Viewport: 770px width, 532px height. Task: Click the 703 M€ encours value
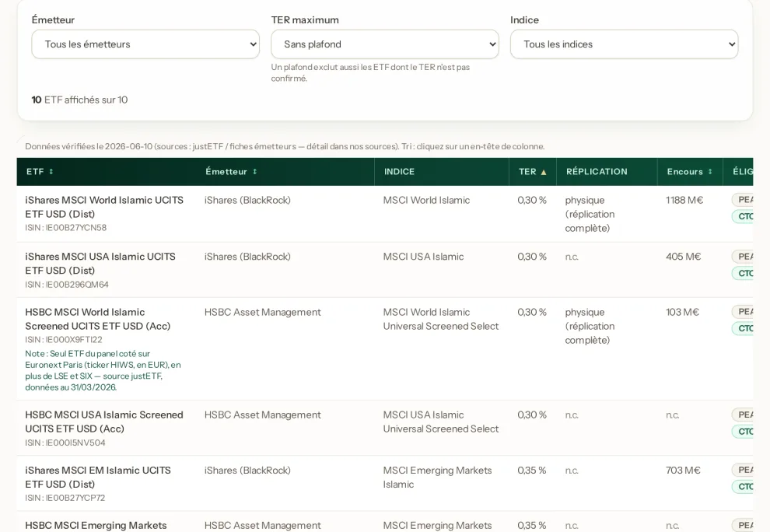683,470
